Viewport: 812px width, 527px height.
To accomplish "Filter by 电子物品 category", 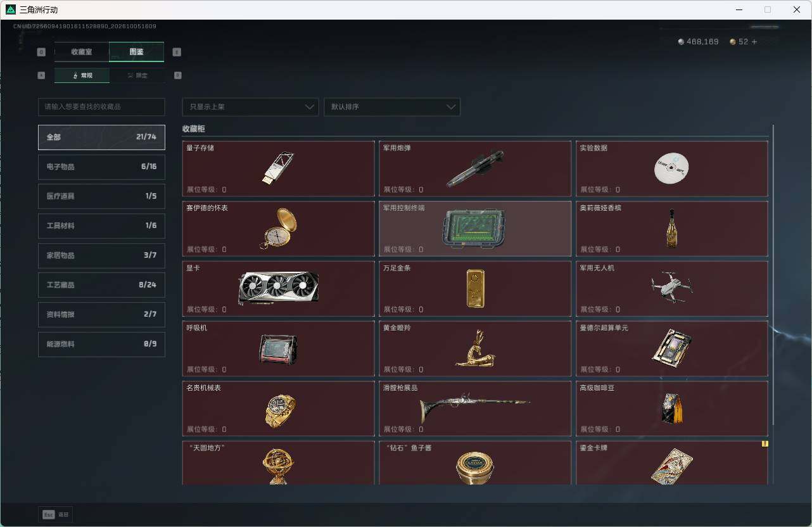I will (x=101, y=167).
